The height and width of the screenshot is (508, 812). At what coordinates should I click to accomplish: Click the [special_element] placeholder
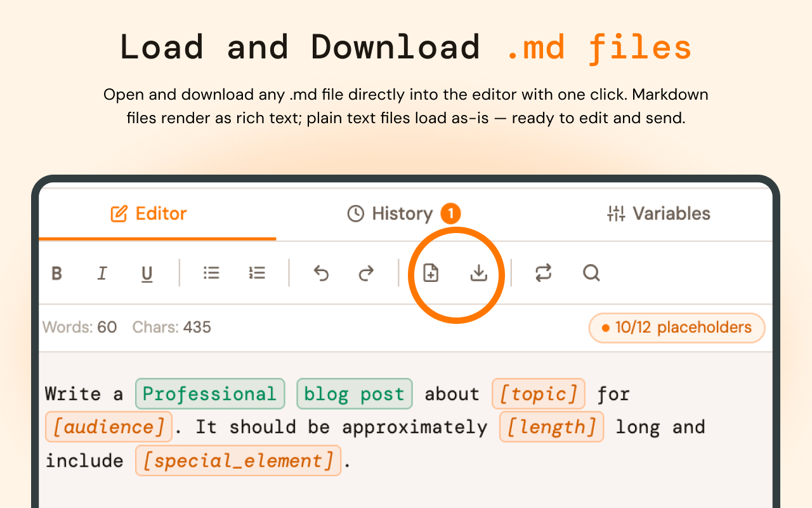pyautogui.click(x=238, y=460)
